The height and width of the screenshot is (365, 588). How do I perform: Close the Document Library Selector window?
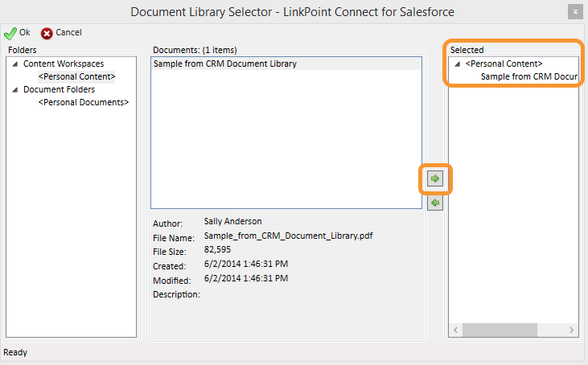click(575, 12)
